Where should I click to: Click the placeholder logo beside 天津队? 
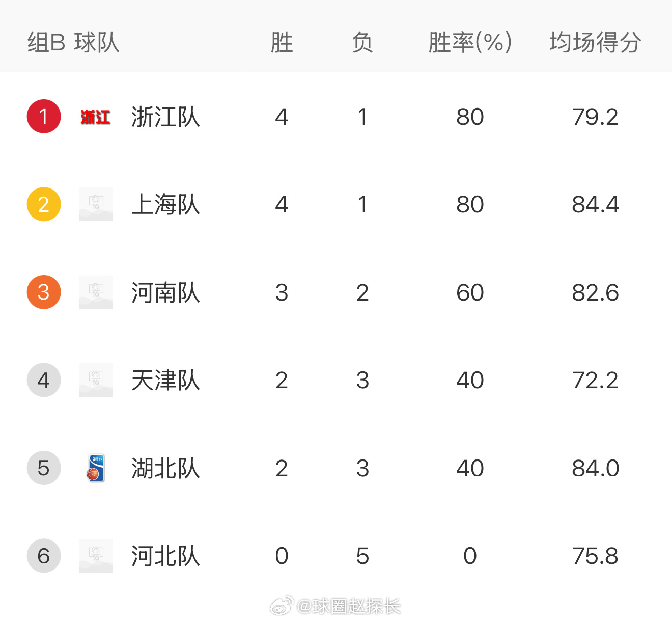pos(96,380)
